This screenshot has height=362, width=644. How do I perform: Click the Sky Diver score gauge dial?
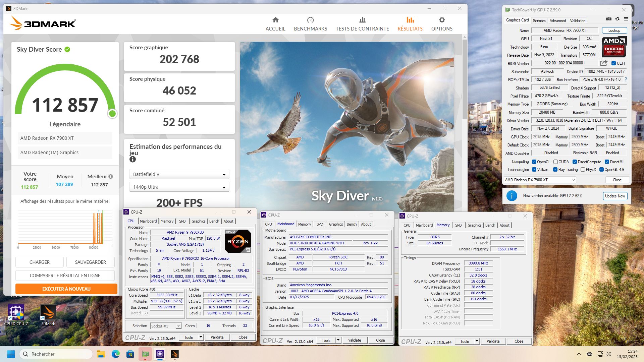(x=65, y=90)
